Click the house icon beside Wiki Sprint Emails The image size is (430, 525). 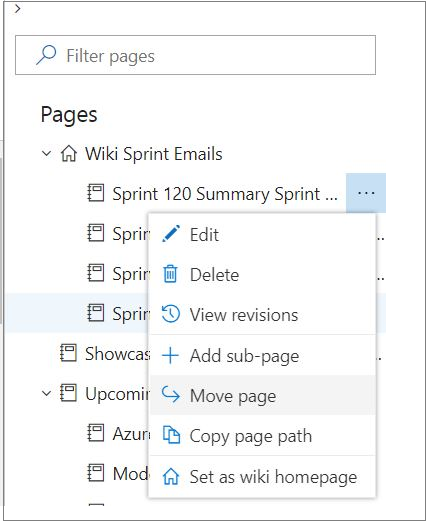69,154
